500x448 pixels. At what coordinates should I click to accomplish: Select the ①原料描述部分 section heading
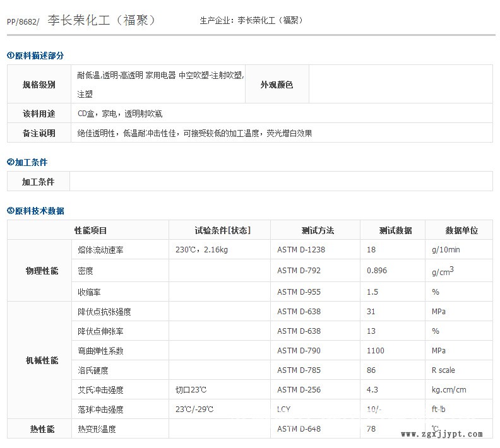pos(35,56)
